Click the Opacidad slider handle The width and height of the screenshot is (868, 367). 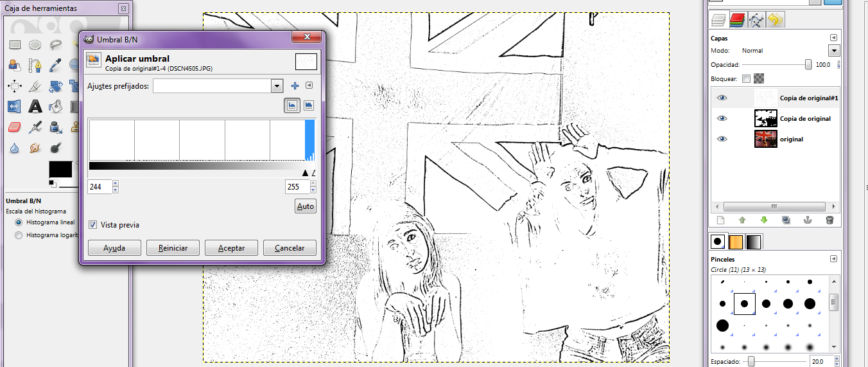808,64
